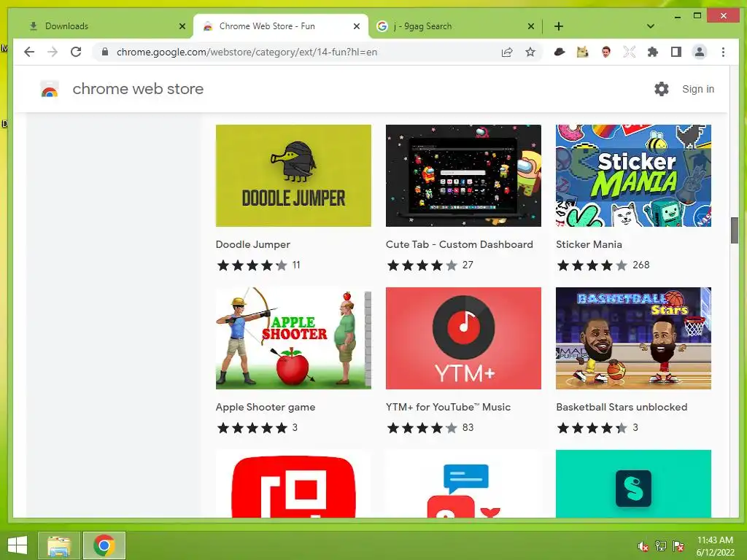Open the red QR code extension thumbnail
This screenshot has width=747, height=560.
click(293, 484)
